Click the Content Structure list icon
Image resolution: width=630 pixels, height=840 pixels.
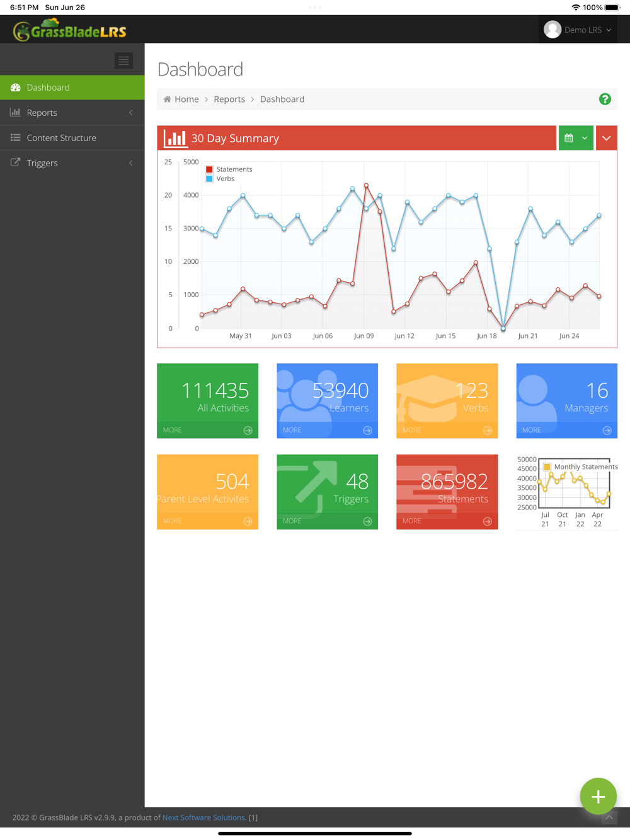pyautogui.click(x=15, y=137)
